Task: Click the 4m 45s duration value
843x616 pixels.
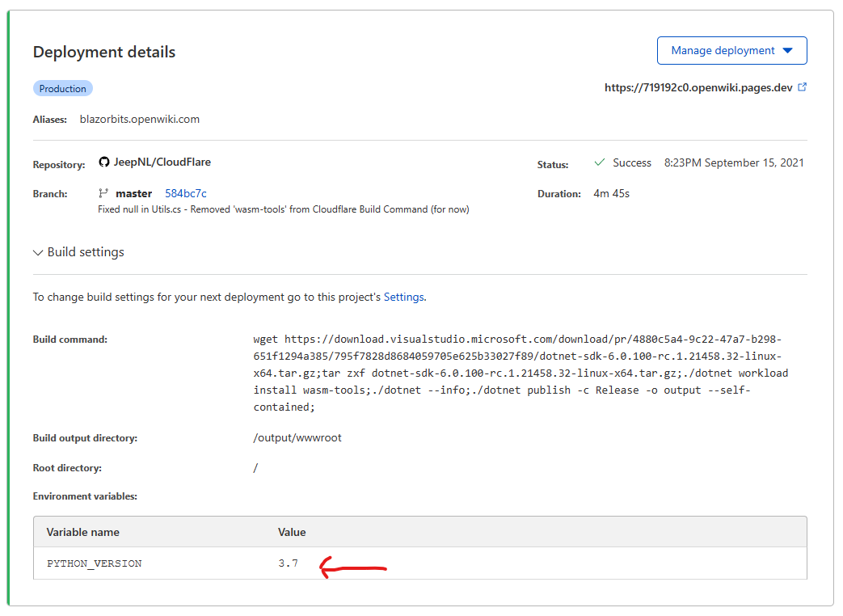Action: click(x=611, y=193)
